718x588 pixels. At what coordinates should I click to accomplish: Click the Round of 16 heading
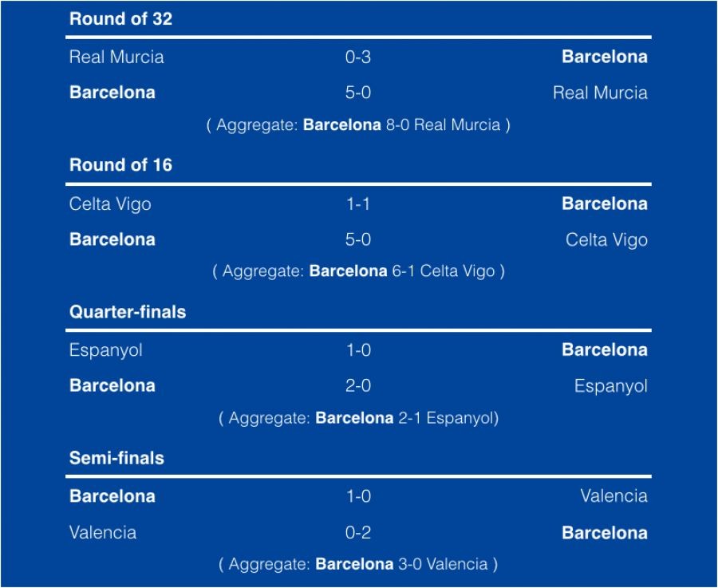(x=120, y=165)
